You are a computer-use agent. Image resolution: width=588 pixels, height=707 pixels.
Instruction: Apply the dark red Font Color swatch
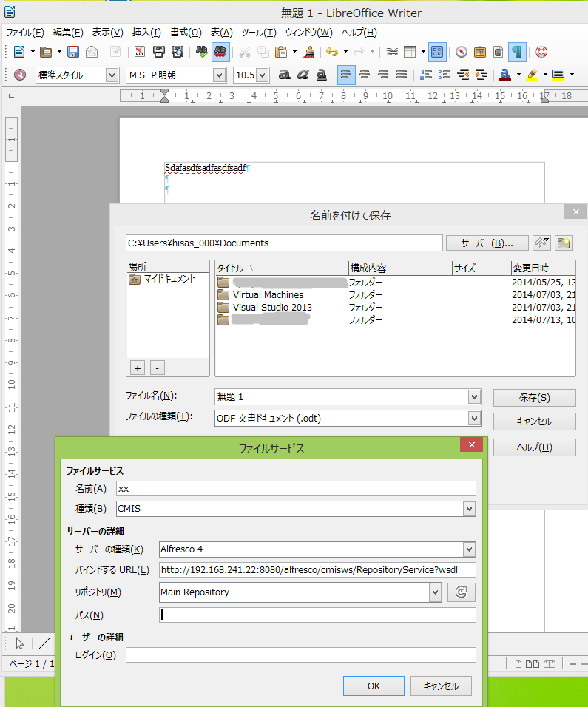coord(505,75)
